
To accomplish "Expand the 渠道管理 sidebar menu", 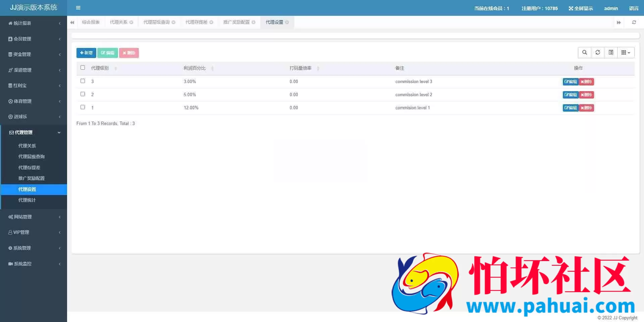I will [34, 70].
